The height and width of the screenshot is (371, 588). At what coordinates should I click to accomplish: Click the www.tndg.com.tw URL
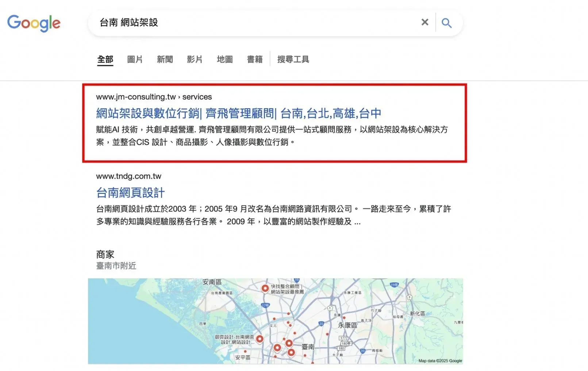coord(128,176)
